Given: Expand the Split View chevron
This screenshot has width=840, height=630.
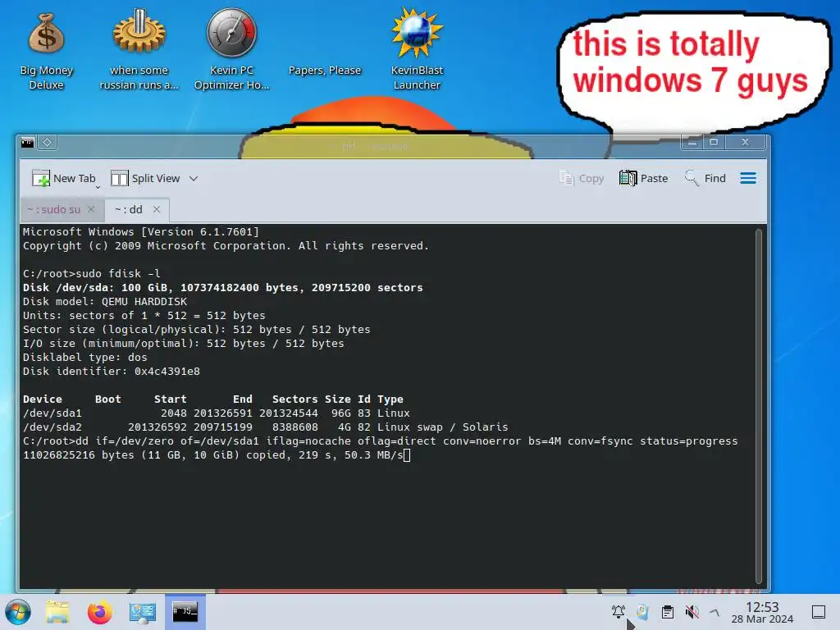Looking at the screenshot, I should click(194, 178).
